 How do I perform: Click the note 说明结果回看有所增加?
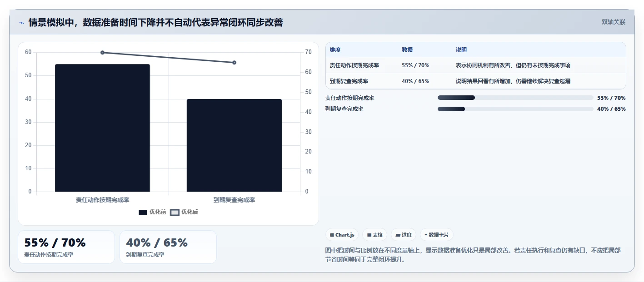[x=513, y=81]
